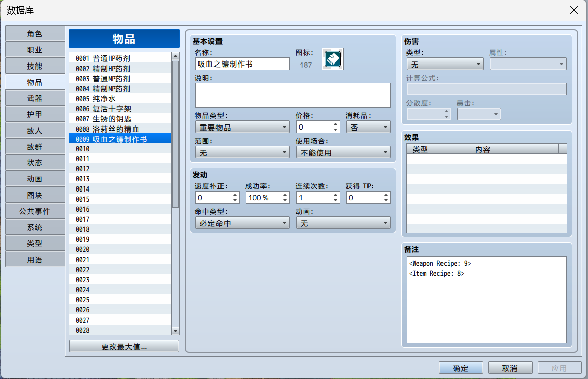Open the 范围 dropdown
588x379 pixels.
click(x=242, y=152)
